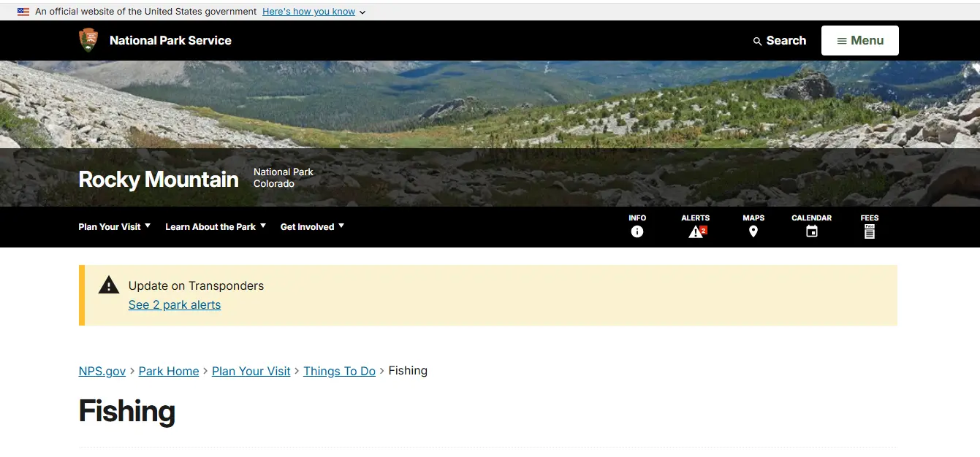Open the Menu button

(x=860, y=41)
